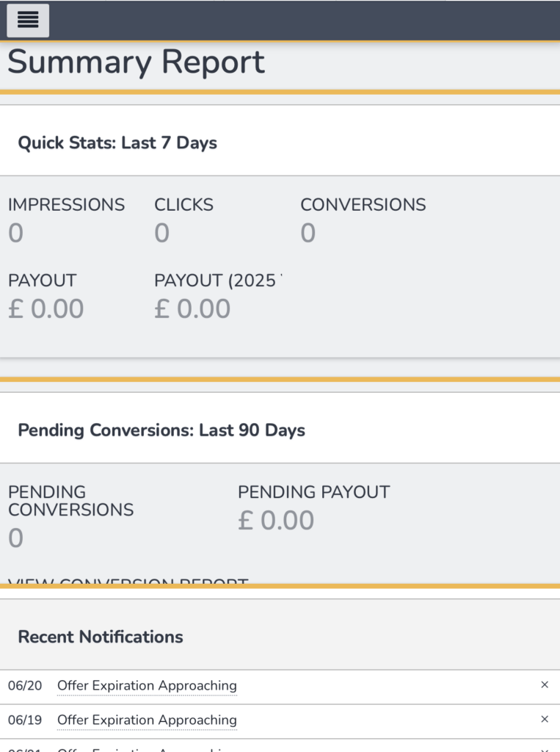Click the Clicks count value
This screenshot has width=560, height=752.
(162, 234)
